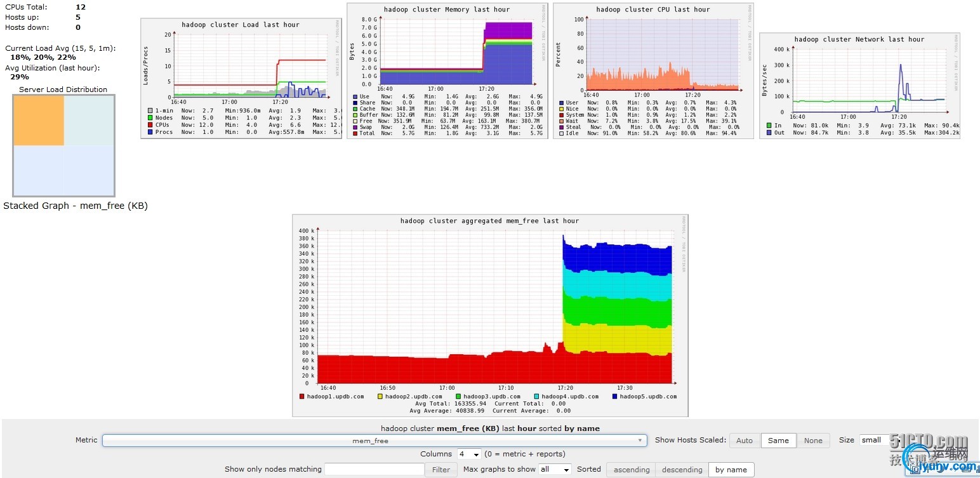
Task: Open the hadoop cluster Memory graph
Action: [447, 70]
